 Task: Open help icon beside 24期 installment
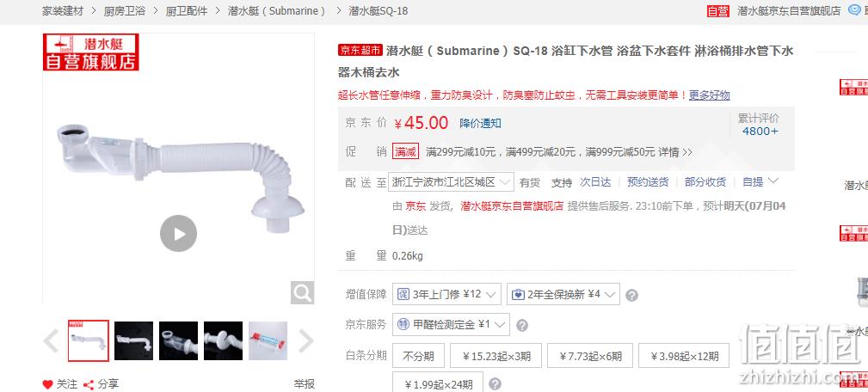(x=496, y=383)
